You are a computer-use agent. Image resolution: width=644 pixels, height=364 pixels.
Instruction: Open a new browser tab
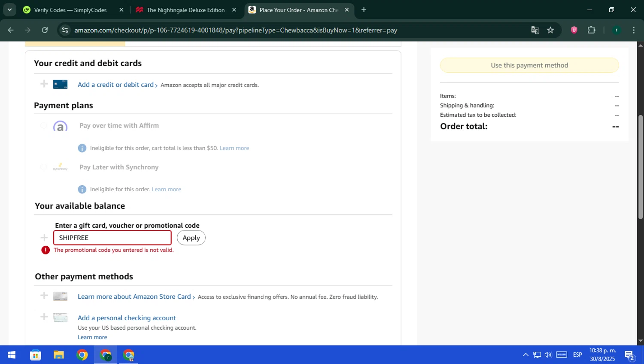click(364, 10)
